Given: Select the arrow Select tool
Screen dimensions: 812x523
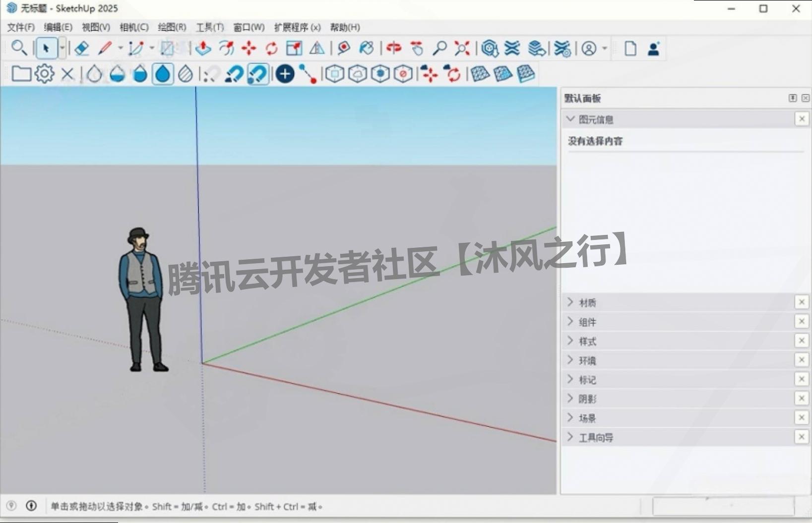Looking at the screenshot, I should tap(46, 49).
